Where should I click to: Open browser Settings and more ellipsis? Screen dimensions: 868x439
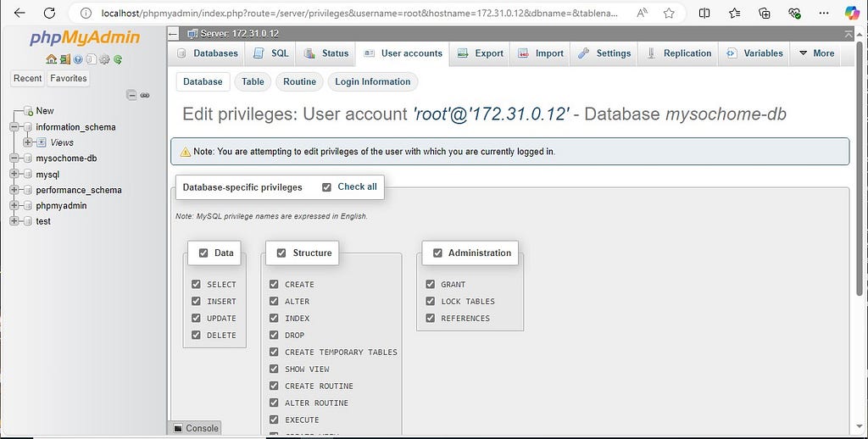(x=823, y=13)
